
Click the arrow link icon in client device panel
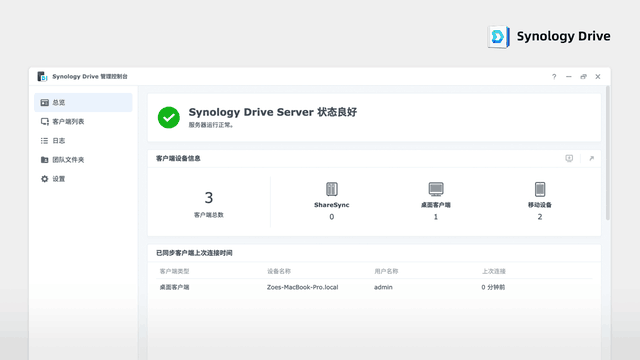[591, 158]
